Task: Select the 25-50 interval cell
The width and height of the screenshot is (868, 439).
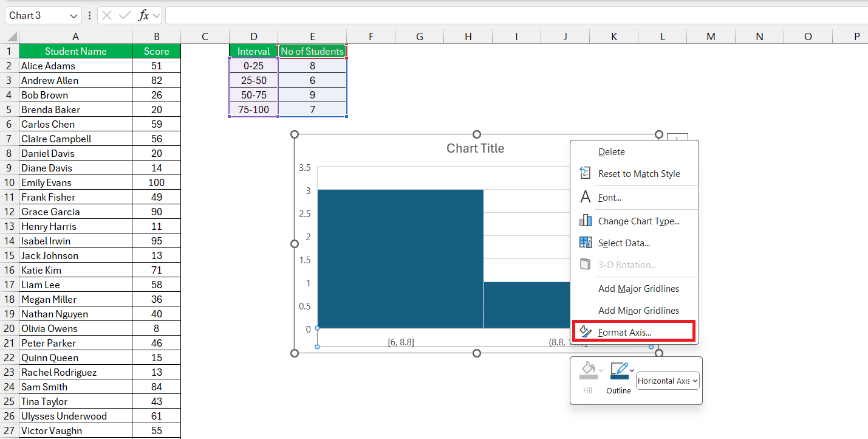Action: (254, 80)
